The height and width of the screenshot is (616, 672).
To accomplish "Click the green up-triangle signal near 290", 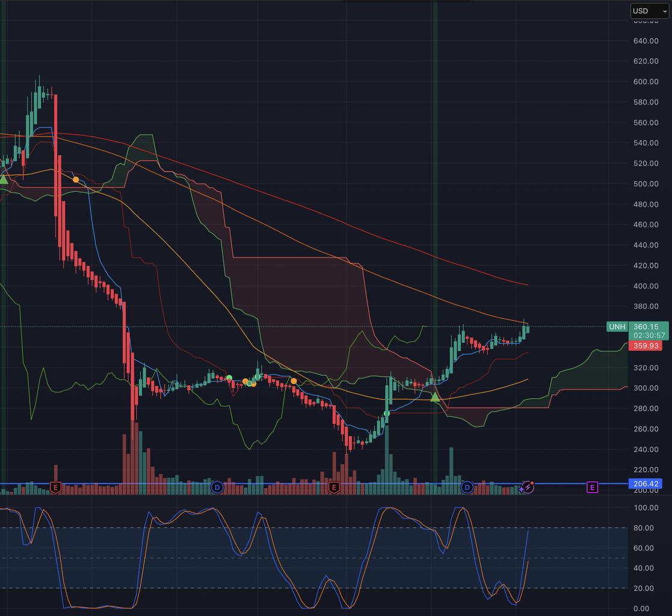I will (x=435, y=397).
